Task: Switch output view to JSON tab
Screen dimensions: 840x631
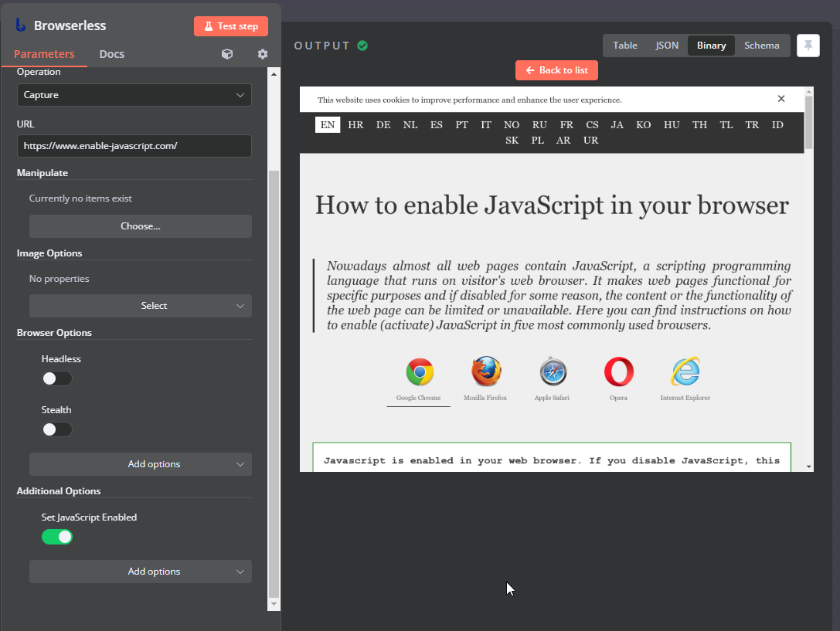Action: coord(667,46)
